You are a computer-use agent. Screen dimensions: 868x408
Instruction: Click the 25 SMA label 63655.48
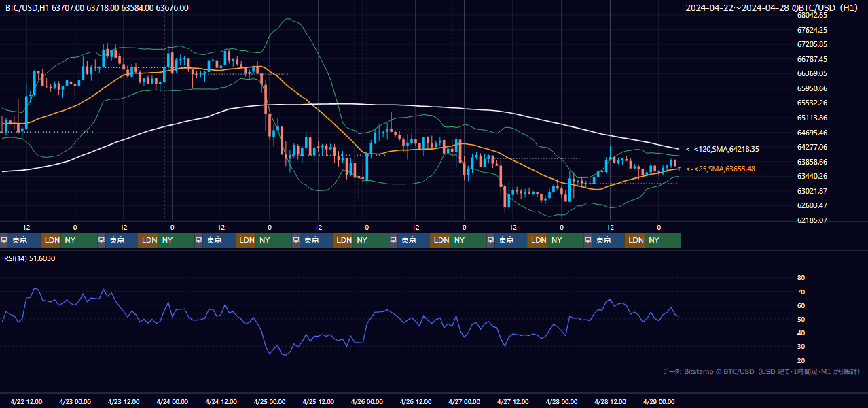721,169
